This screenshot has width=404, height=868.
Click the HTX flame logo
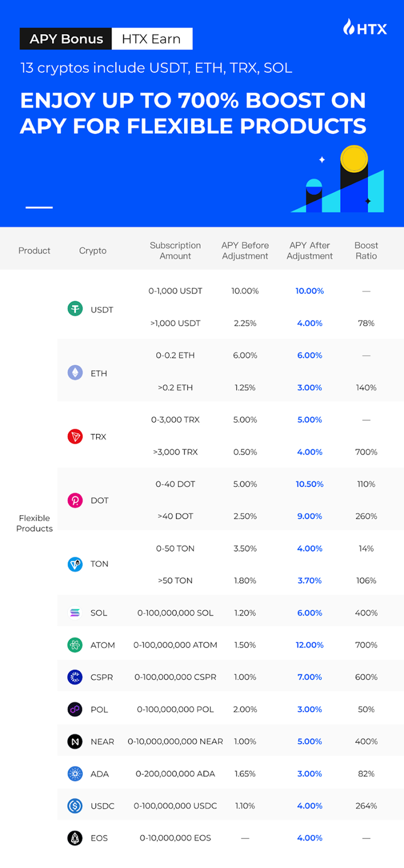click(x=349, y=28)
